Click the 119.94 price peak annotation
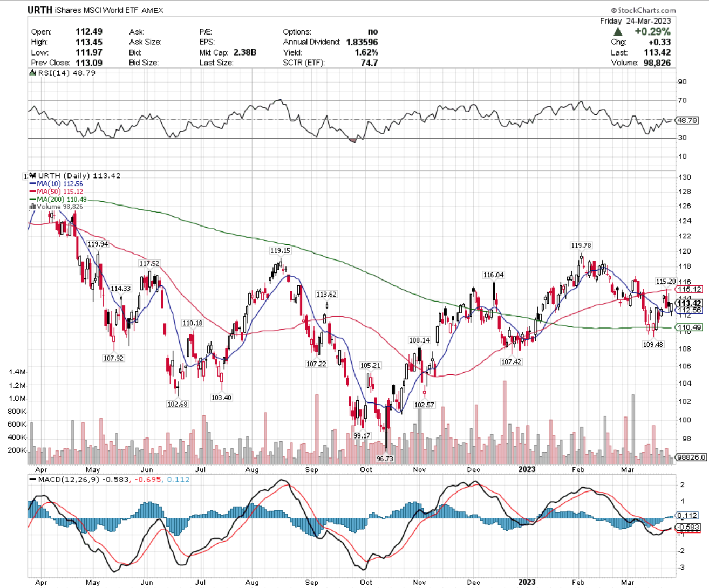This screenshot has width=709, height=588. (98, 244)
